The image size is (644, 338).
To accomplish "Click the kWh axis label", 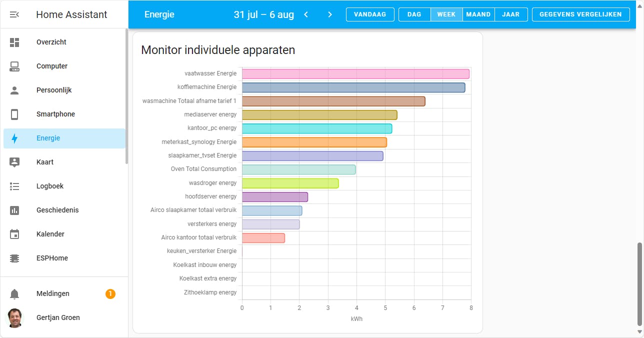I will [356, 318].
